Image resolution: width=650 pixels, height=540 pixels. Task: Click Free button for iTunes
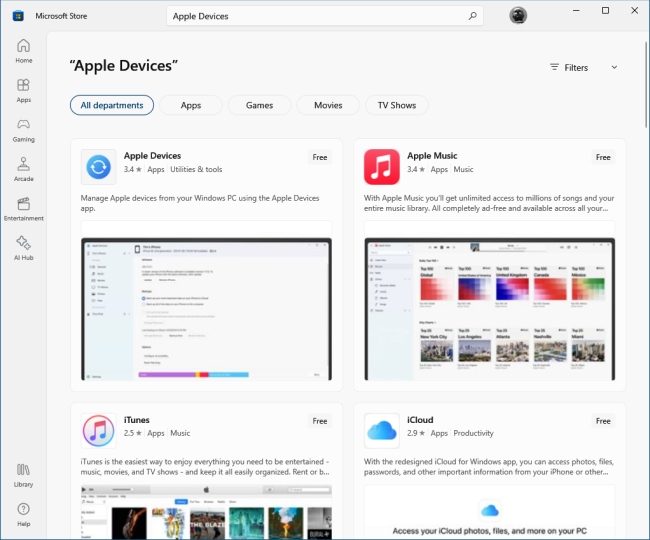[x=319, y=421]
